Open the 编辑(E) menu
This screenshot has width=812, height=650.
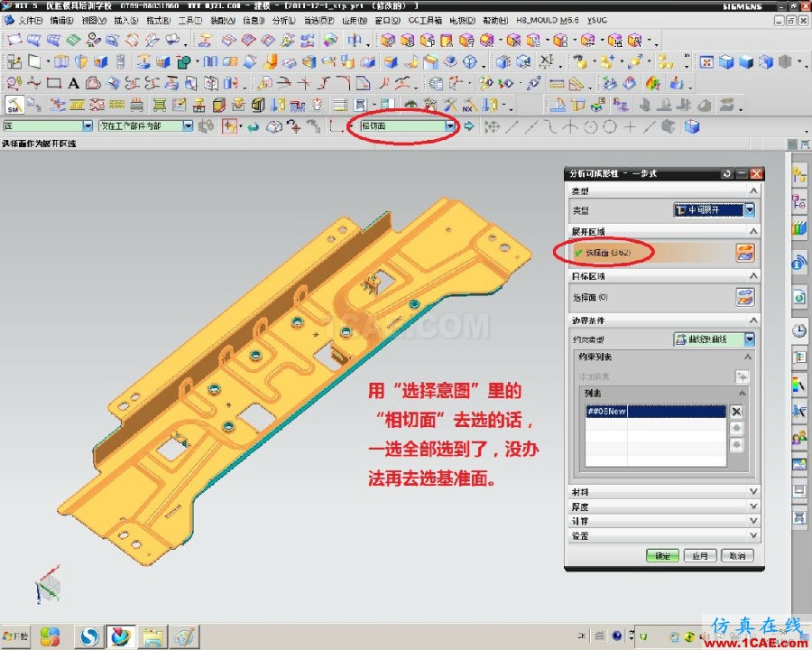pos(61,20)
